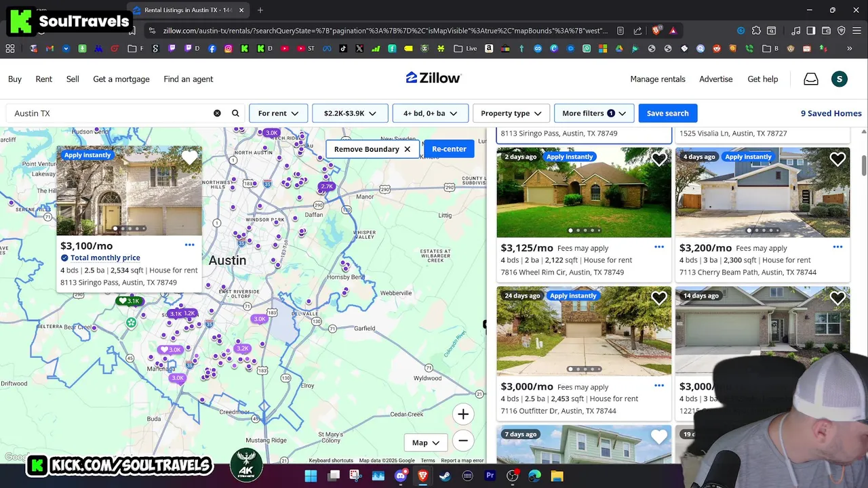Open more options for 7116 Outfitter Dr
Image resolution: width=868 pixels, height=488 pixels.
point(659,386)
